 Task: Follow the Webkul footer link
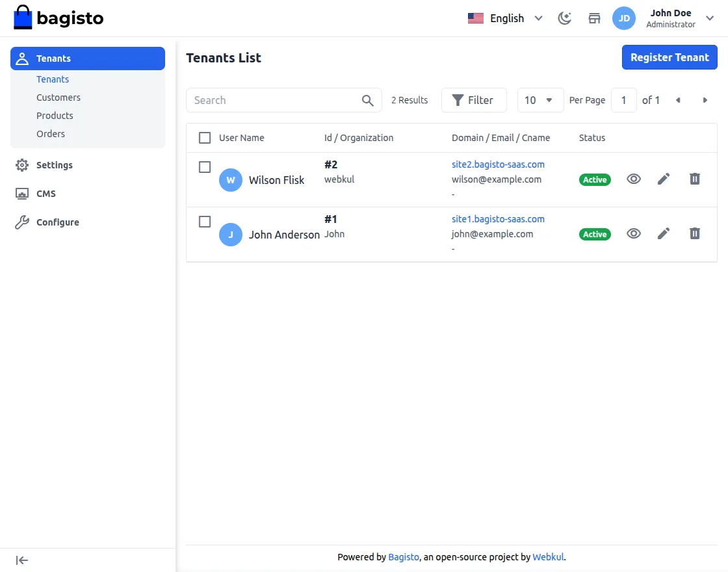click(x=548, y=557)
